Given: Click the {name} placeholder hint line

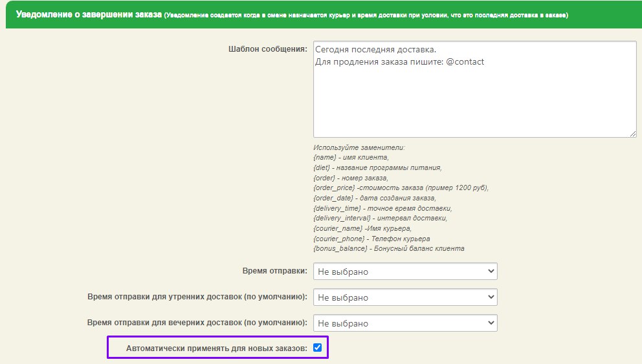Looking at the screenshot, I should tap(351, 157).
